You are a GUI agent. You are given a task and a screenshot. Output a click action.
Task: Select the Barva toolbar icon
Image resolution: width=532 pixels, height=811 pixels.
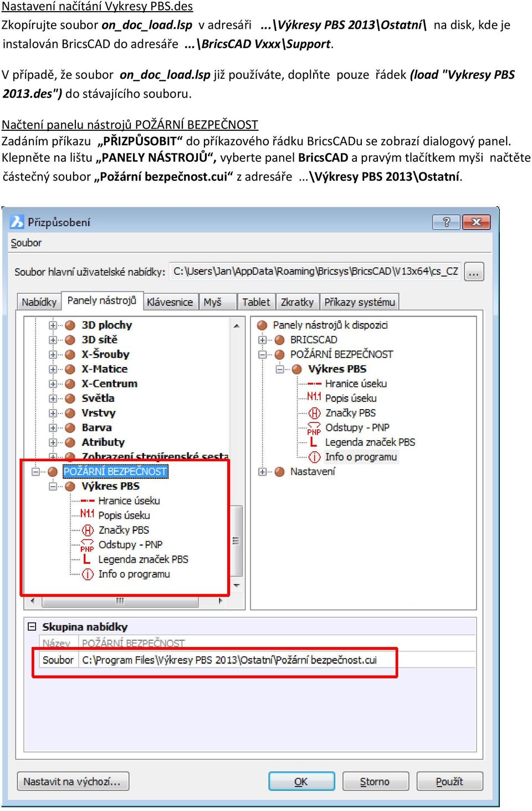pos(70,428)
